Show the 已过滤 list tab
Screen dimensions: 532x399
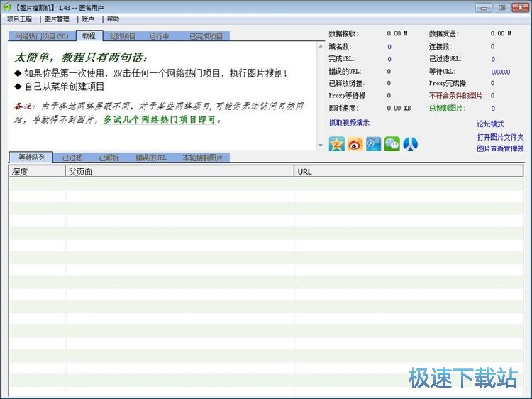pos(72,158)
